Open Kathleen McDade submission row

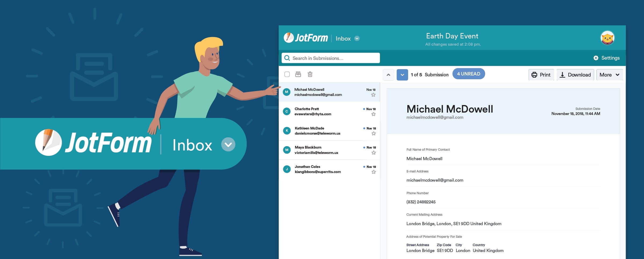tap(330, 131)
